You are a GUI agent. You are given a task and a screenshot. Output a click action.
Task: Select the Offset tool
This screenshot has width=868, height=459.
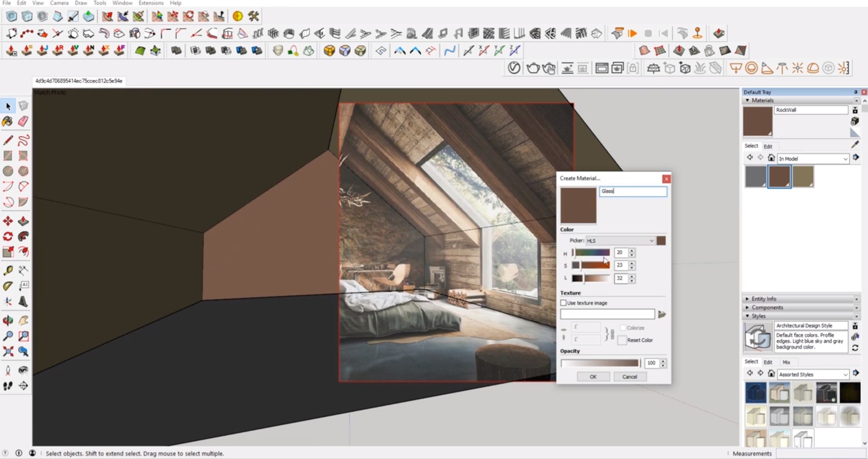tap(23, 252)
